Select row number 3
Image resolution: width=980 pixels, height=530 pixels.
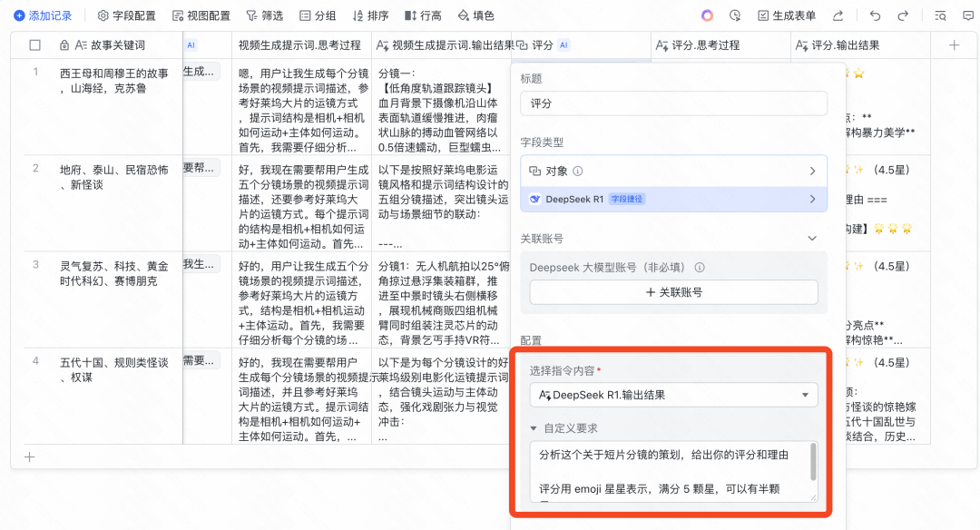tap(35, 264)
